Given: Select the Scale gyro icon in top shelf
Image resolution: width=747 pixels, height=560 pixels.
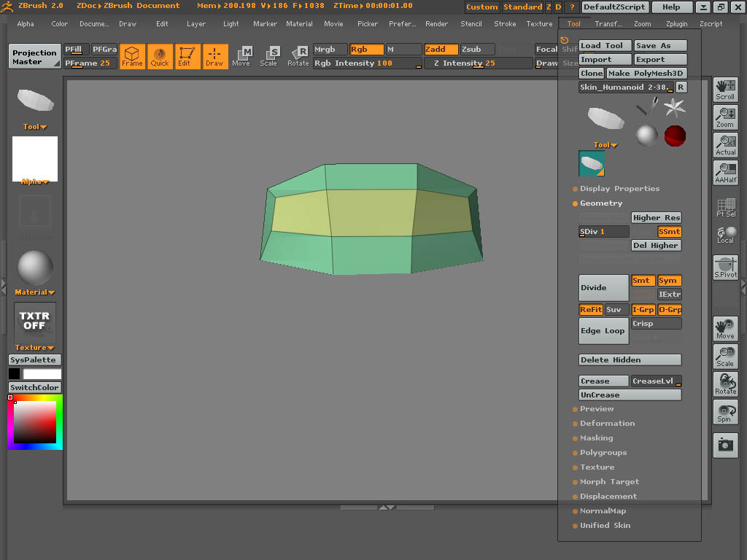Looking at the screenshot, I should coord(268,57).
